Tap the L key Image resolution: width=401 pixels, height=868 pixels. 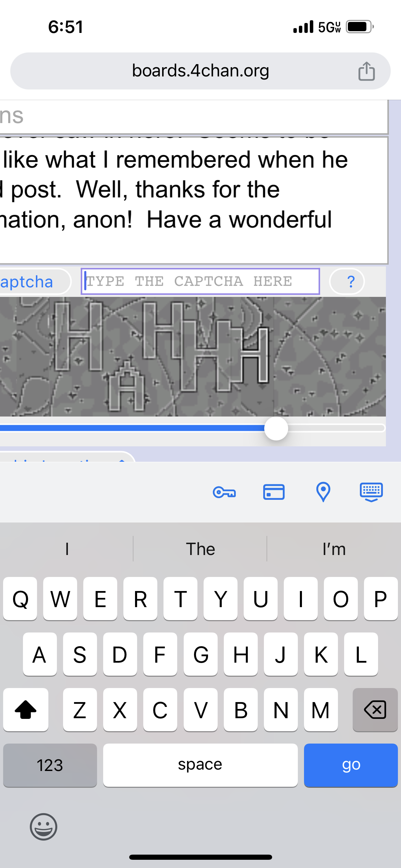coord(361,654)
